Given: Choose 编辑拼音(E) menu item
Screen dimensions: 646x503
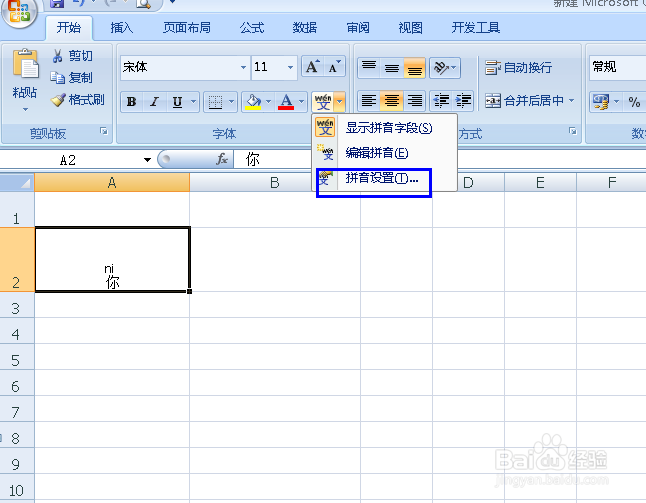Looking at the screenshot, I should 384,153.
